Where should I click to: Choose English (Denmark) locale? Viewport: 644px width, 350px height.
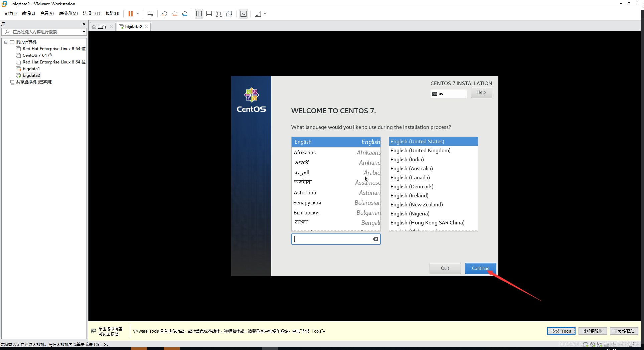tap(434, 187)
